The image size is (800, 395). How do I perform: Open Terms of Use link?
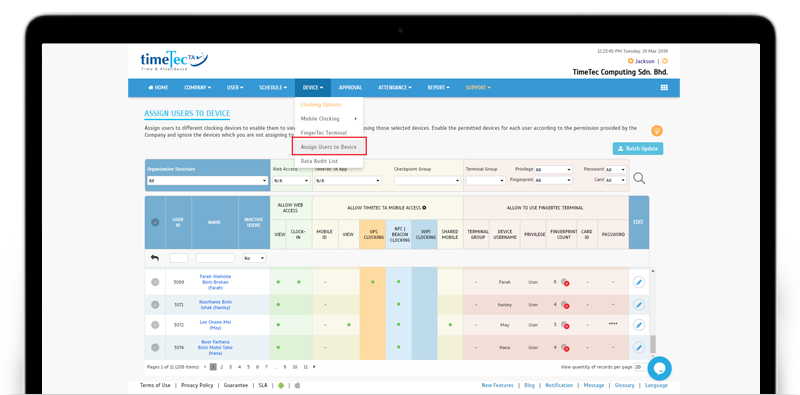pyautogui.click(x=156, y=386)
